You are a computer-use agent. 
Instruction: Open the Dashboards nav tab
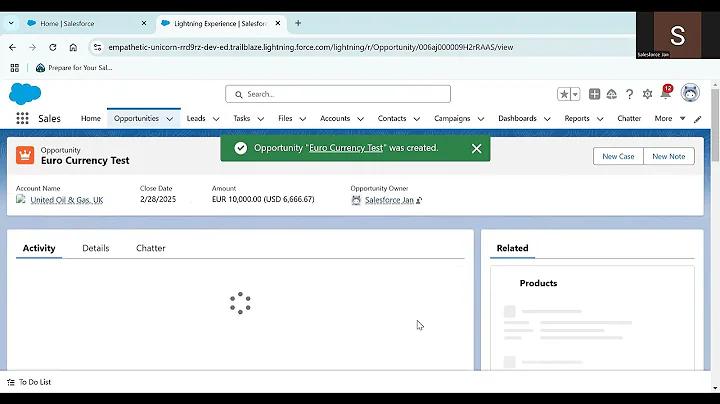coord(518,118)
